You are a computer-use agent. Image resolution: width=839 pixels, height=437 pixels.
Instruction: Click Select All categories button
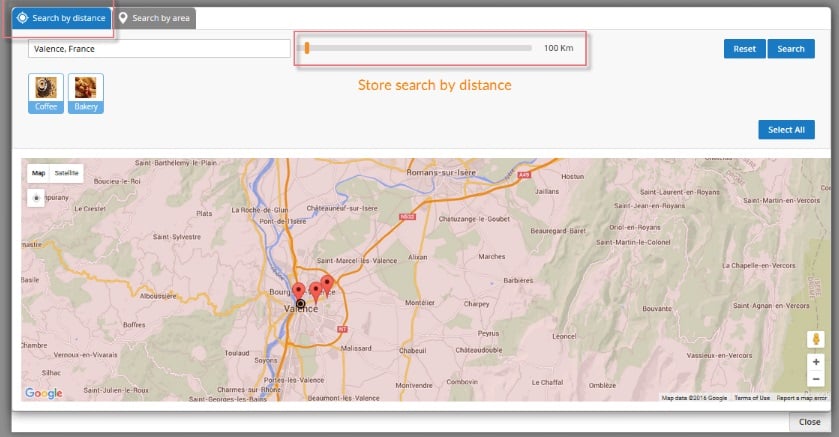(x=786, y=129)
